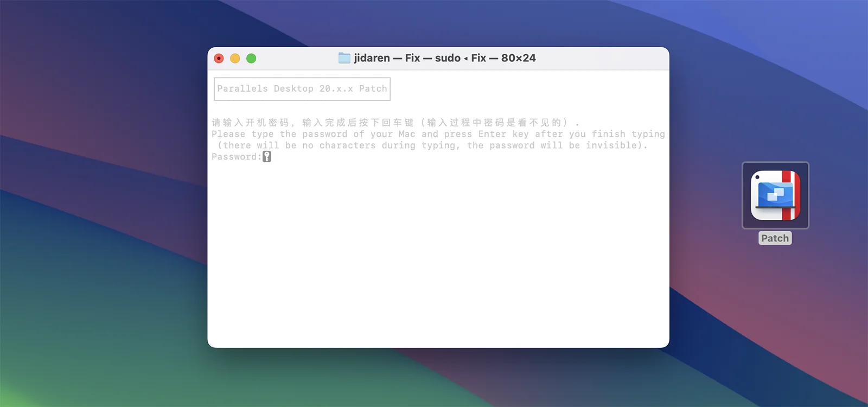Image resolution: width=868 pixels, height=407 pixels.
Task: Click the Terminal window title text 'jidaren — Fix'
Action: point(387,58)
